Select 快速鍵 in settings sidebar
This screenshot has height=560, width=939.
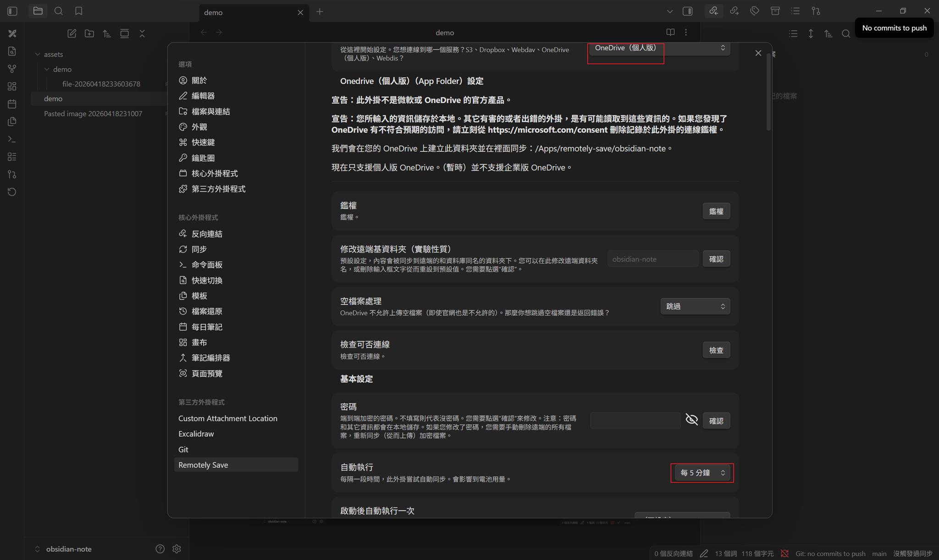pos(203,142)
